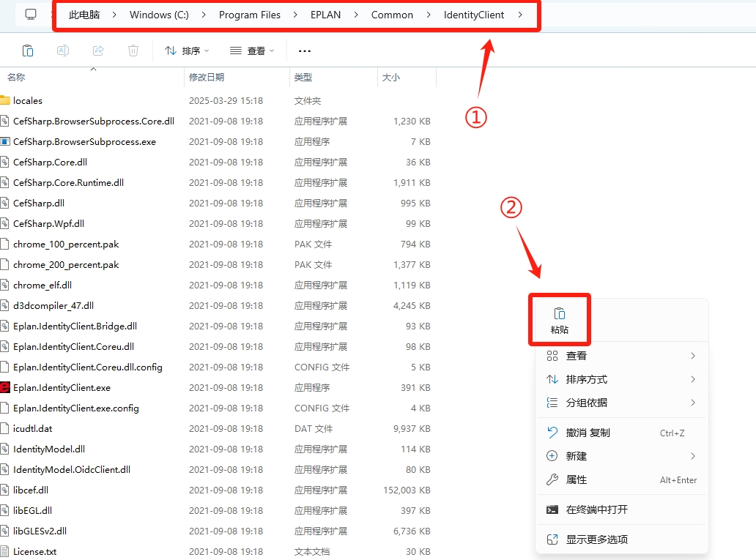Click the clipboard paste icon in toolbar
Screen dimensions: 756x560
click(28, 51)
